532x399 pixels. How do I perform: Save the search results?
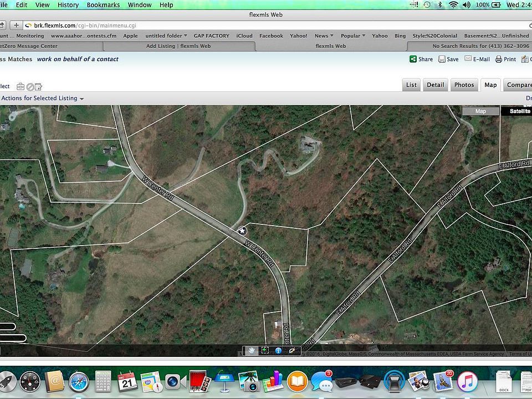[x=448, y=59]
